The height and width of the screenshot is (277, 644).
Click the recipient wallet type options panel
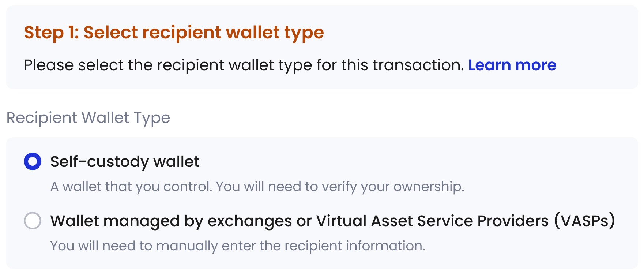(x=322, y=203)
